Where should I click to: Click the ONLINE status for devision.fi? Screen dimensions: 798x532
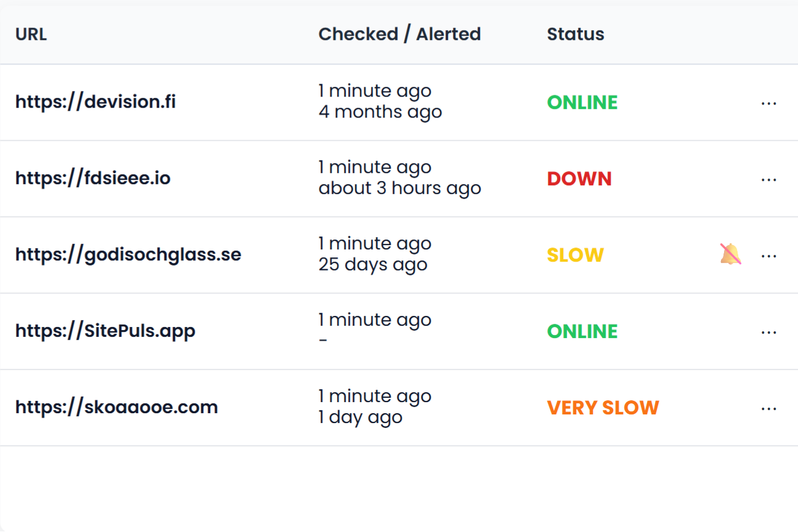pyautogui.click(x=582, y=102)
